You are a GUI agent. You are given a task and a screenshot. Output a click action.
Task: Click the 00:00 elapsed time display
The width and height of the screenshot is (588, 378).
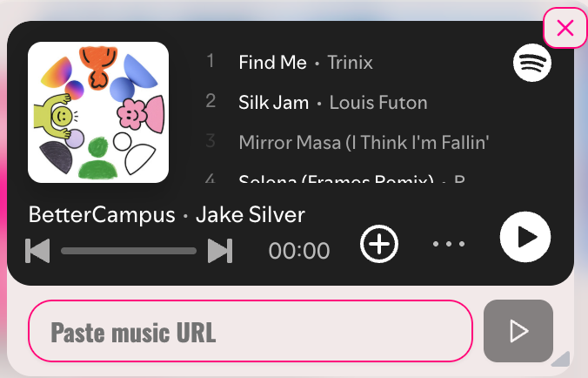(299, 251)
